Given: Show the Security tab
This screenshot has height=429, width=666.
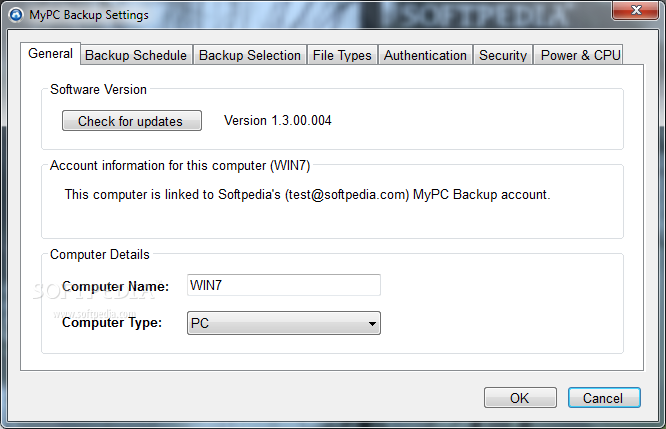Looking at the screenshot, I should point(502,55).
